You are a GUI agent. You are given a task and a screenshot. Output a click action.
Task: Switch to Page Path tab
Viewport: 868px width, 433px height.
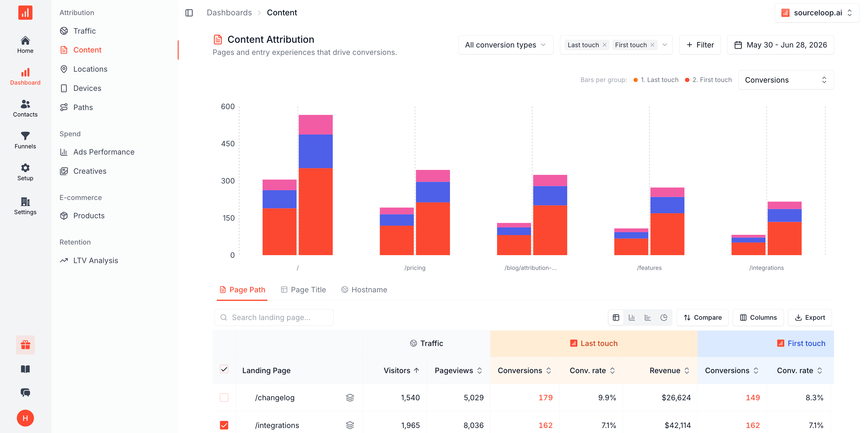(242, 290)
